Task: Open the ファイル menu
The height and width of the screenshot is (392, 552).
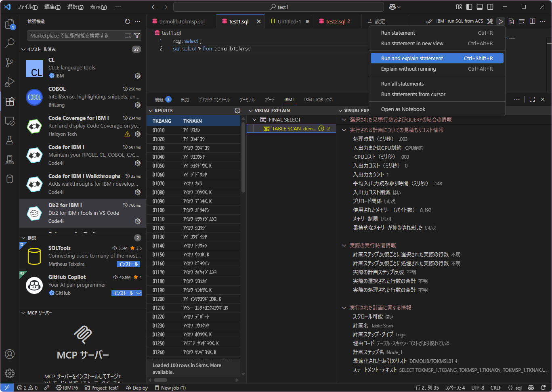Action: (x=27, y=7)
